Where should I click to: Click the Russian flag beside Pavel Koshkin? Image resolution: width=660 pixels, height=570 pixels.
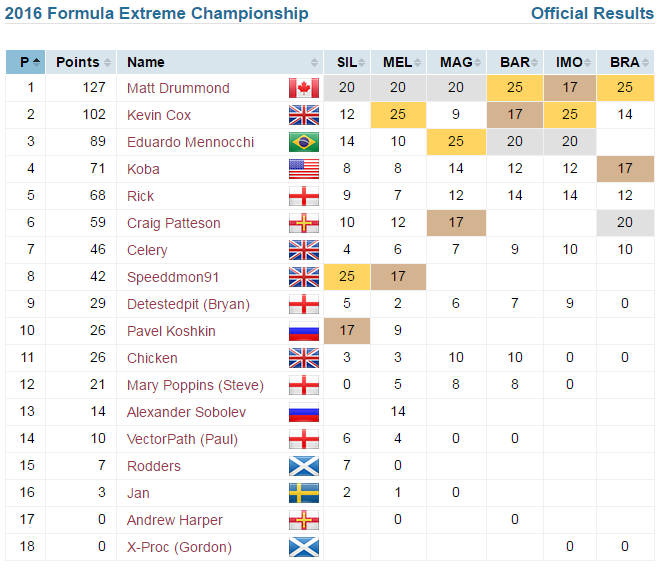tap(303, 331)
